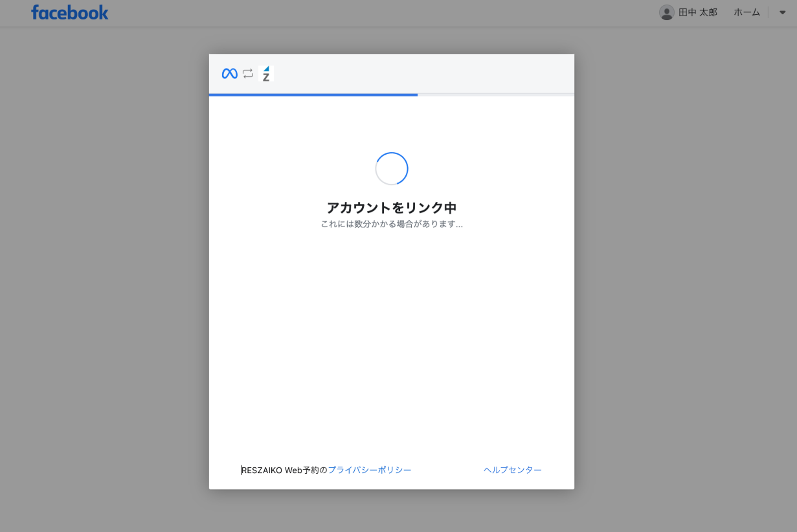Click the circular loading spinner
The image size is (797, 532).
click(391, 169)
